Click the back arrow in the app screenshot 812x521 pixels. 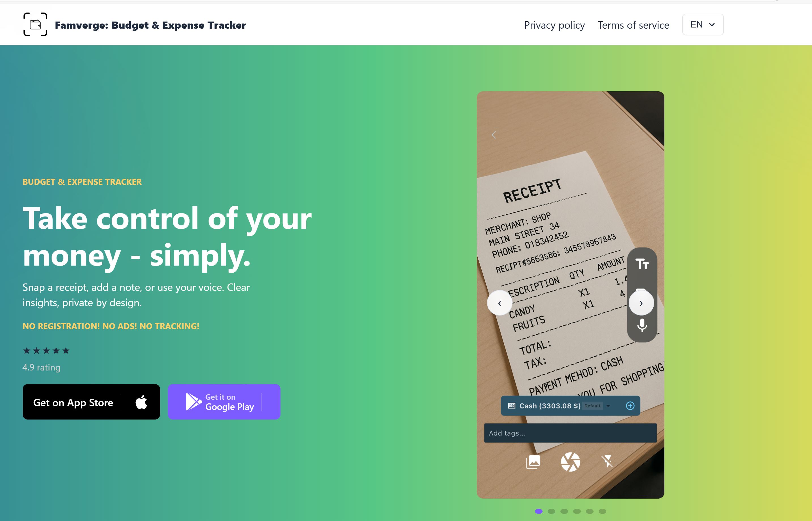click(x=494, y=135)
